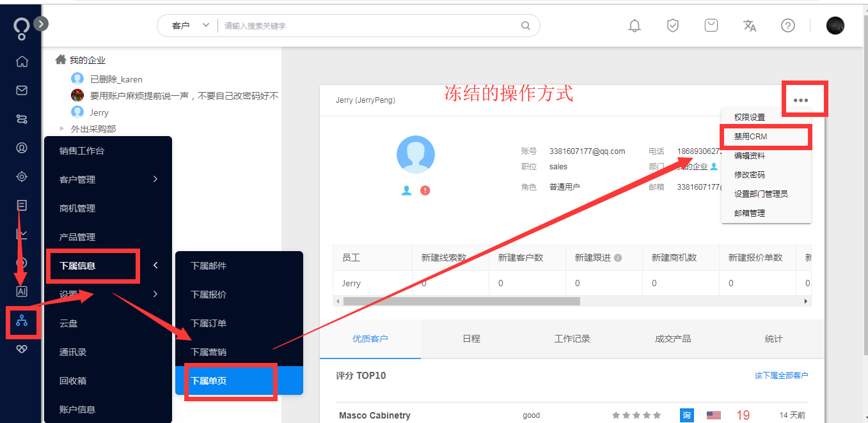Click the security shield icon
Viewport: 868px width, 423px height.
pyautogui.click(x=672, y=26)
